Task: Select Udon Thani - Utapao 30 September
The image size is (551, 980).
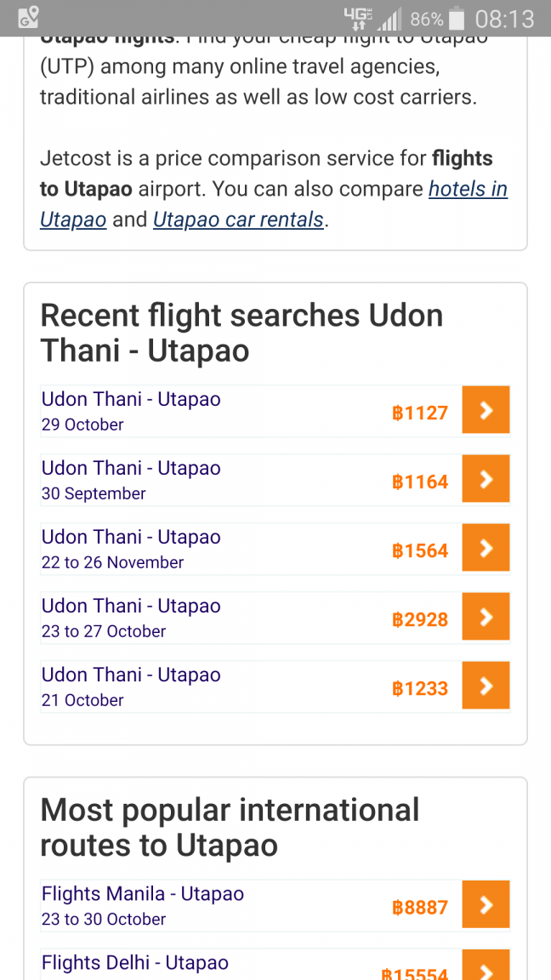Action: (275, 480)
